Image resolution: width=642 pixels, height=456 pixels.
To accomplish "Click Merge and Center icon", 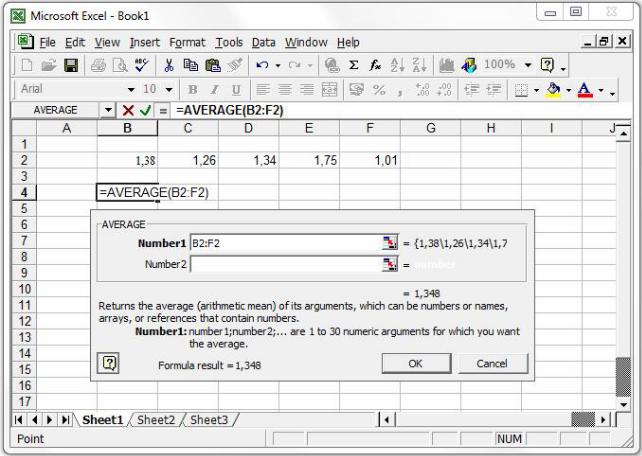I will (x=329, y=90).
